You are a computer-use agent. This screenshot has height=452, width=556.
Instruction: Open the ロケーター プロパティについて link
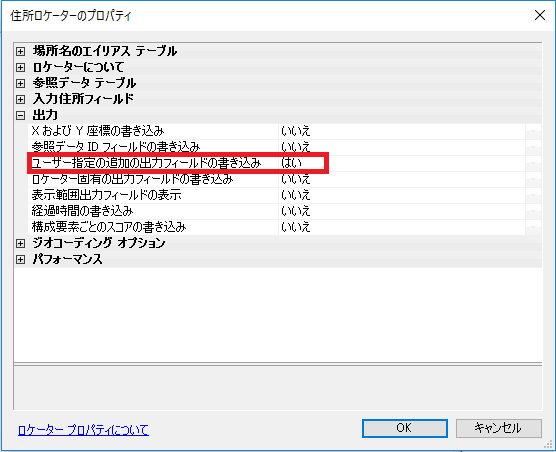83,430
